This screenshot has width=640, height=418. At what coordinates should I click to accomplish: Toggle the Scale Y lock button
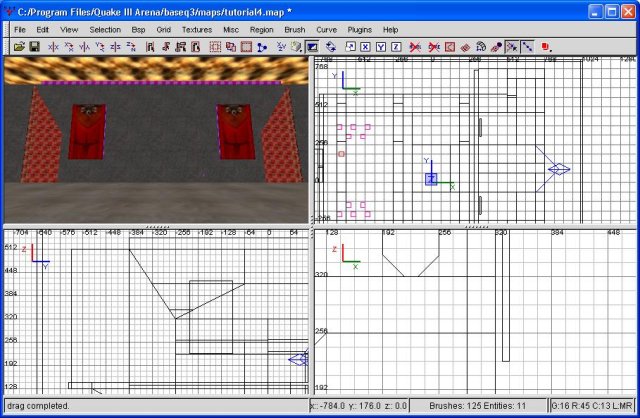(381, 47)
